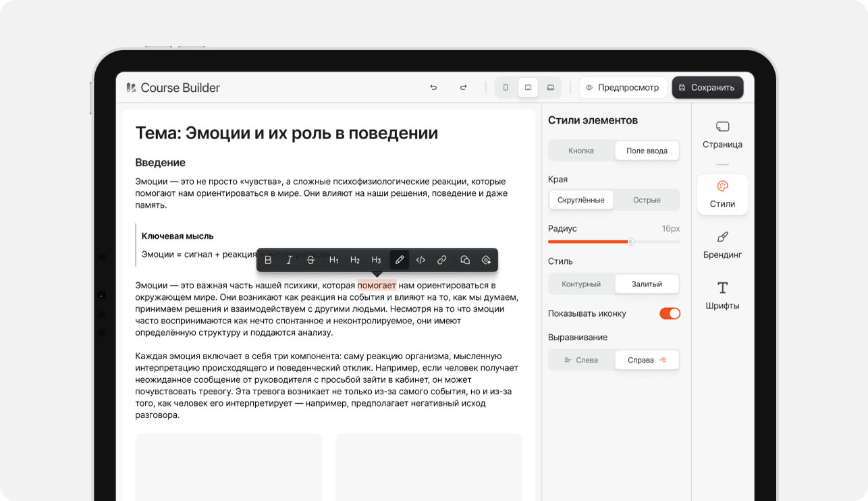868x501 pixels.
Task: Undo the last change
Action: tap(433, 88)
